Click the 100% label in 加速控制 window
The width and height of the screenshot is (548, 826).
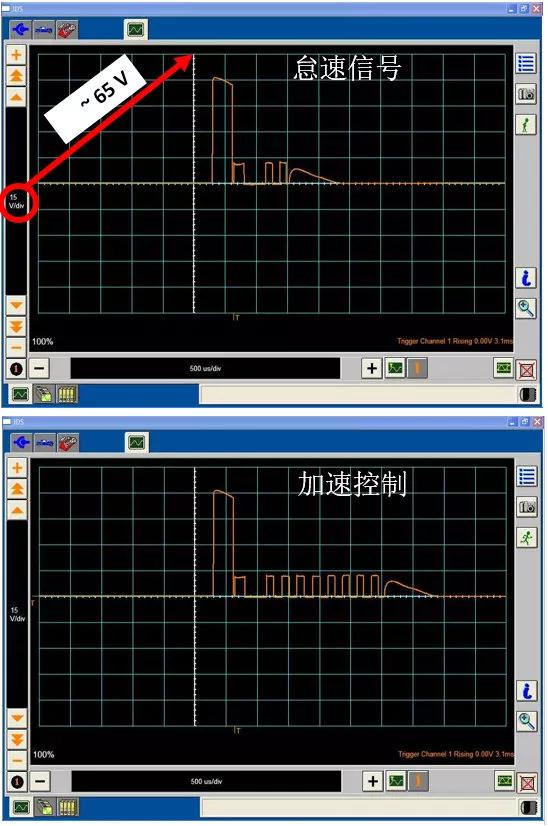coord(44,754)
